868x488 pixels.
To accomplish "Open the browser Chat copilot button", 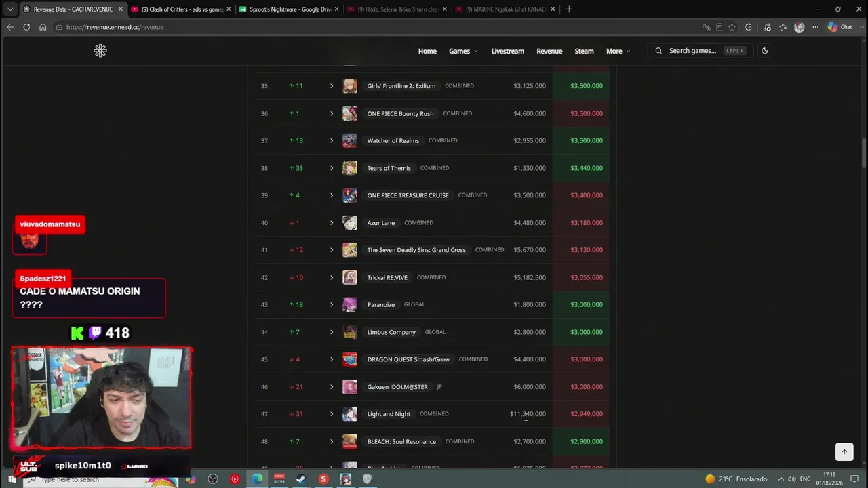I will tap(840, 27).
